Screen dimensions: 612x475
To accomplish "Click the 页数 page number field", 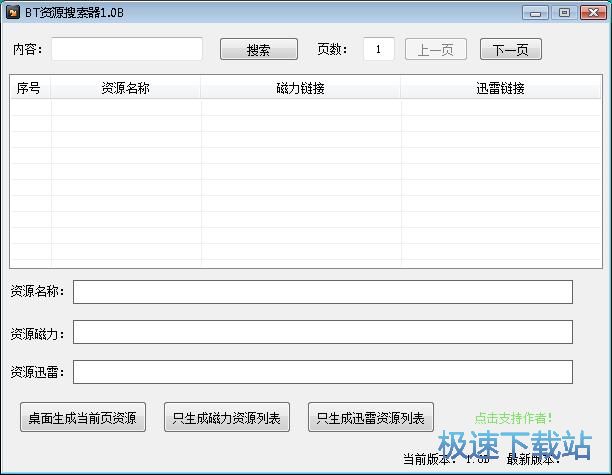I will [x=379, y=49].
